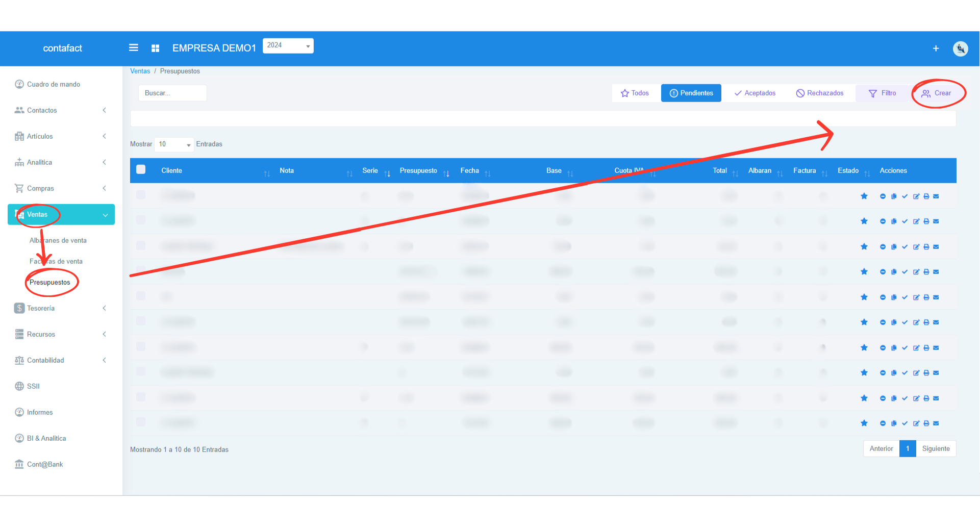Check the second row's checkbox
The height and width of the screenshot is (527, 980).
[141, 220]
